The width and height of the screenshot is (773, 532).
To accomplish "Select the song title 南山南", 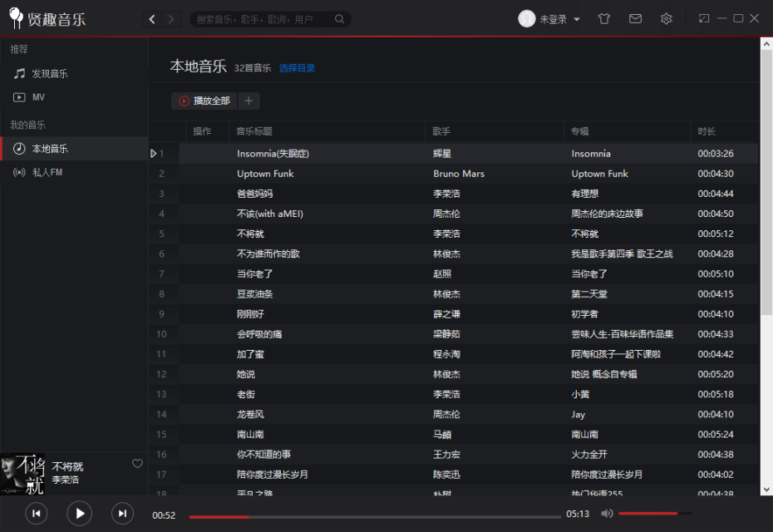I will 250,435.
